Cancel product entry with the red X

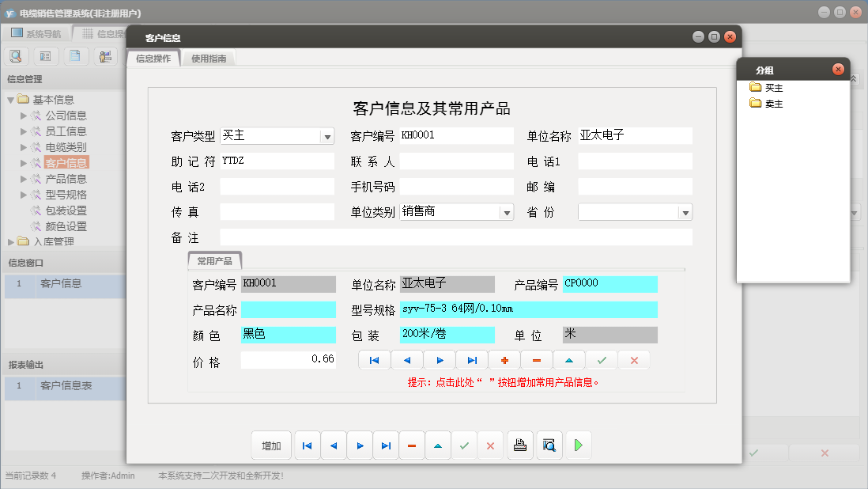(x=634, y=359)
